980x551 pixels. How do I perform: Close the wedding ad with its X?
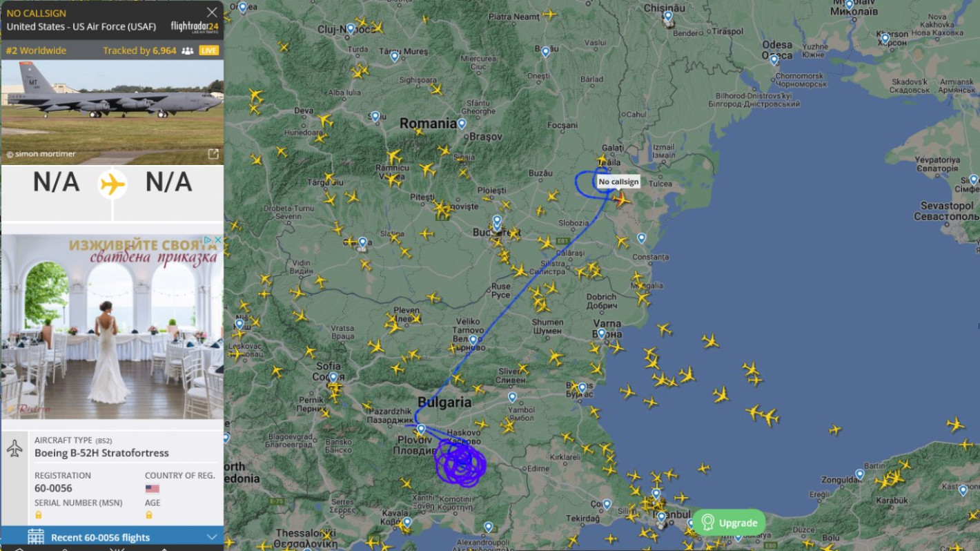pyautogui.click(x=217, y=240)
